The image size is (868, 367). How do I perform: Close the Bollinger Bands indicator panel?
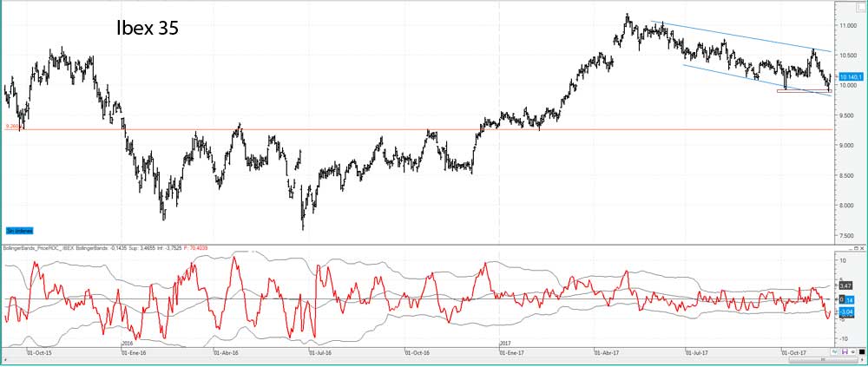tap(863, 248)
